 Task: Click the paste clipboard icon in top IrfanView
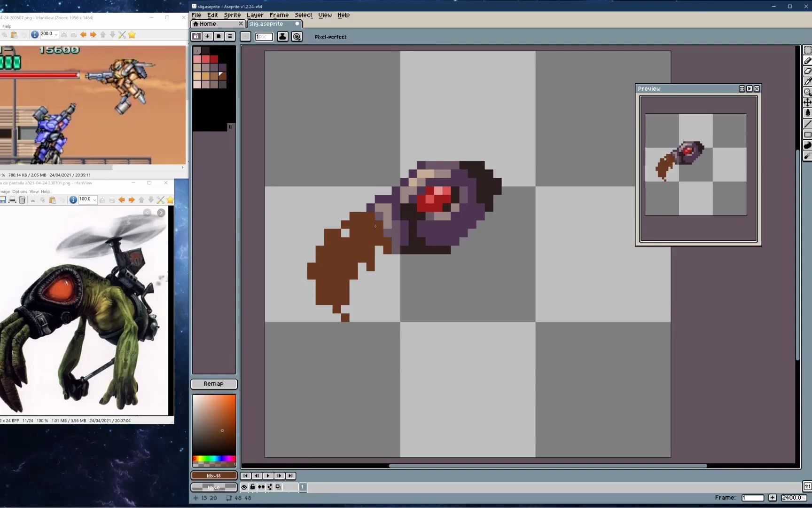[14, 34]
